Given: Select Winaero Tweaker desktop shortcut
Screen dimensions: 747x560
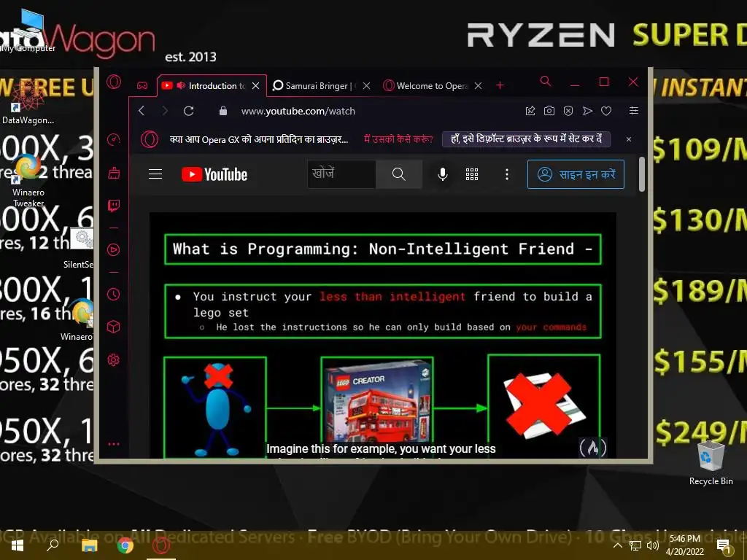Looking at the screenshot, I should (x=28, y=181).
